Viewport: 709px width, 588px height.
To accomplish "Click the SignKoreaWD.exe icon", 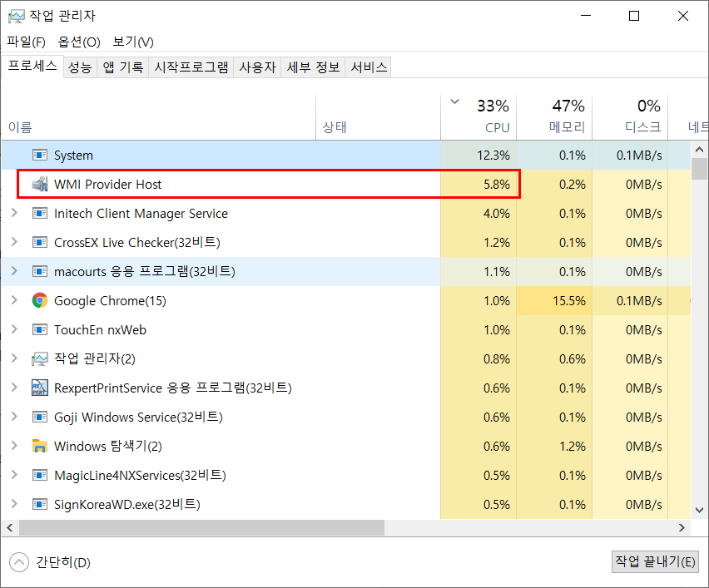I will pos(40,504).
